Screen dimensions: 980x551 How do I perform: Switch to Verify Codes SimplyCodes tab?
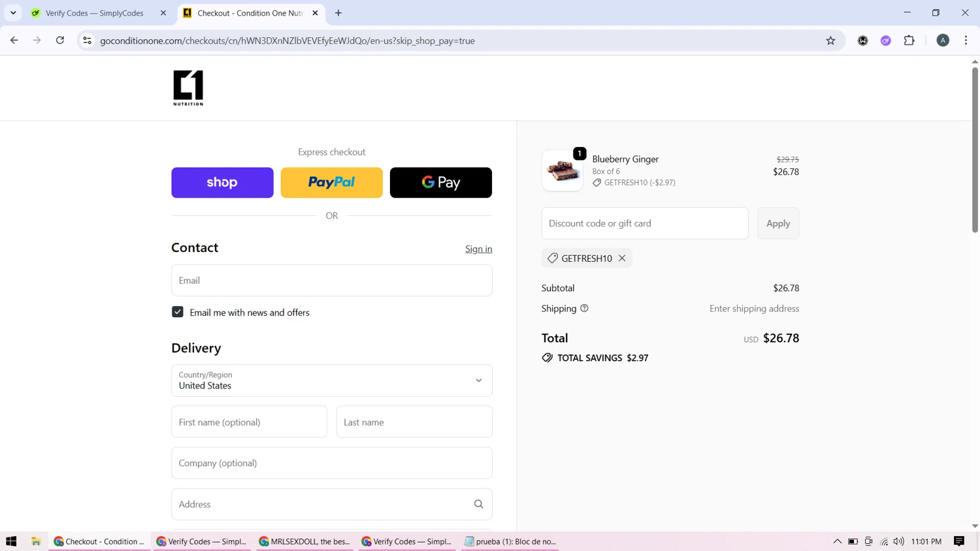95,13
